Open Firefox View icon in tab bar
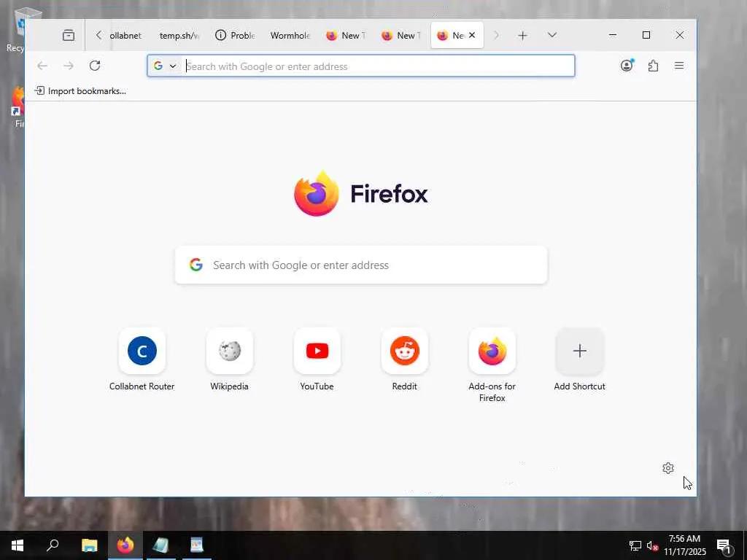Viewport: 747px width, 560px height. tap(69, 35)
